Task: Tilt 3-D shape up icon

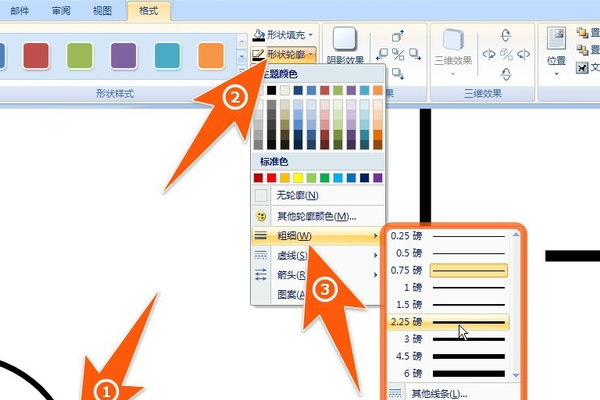Action: [506, 35]
